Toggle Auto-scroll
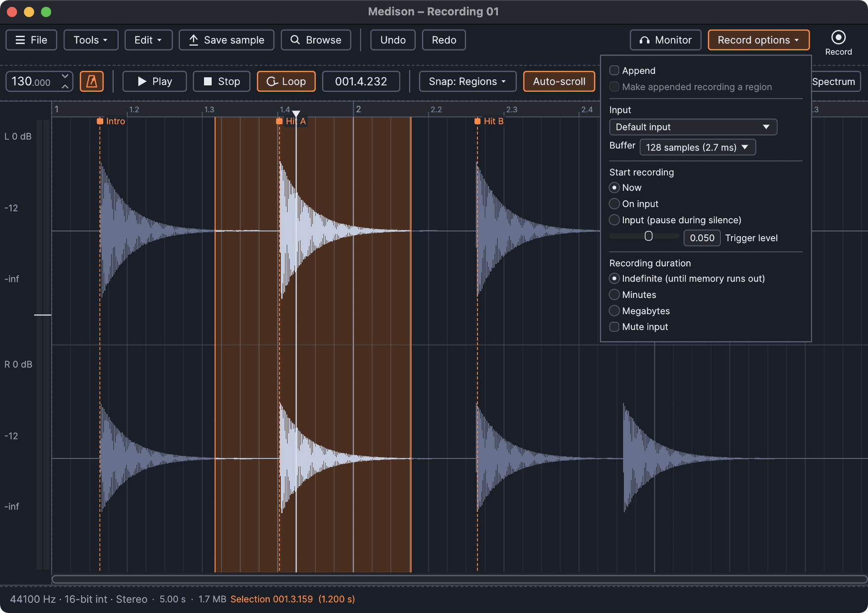This screenshot has height=613, width=868. pos(559,81)
